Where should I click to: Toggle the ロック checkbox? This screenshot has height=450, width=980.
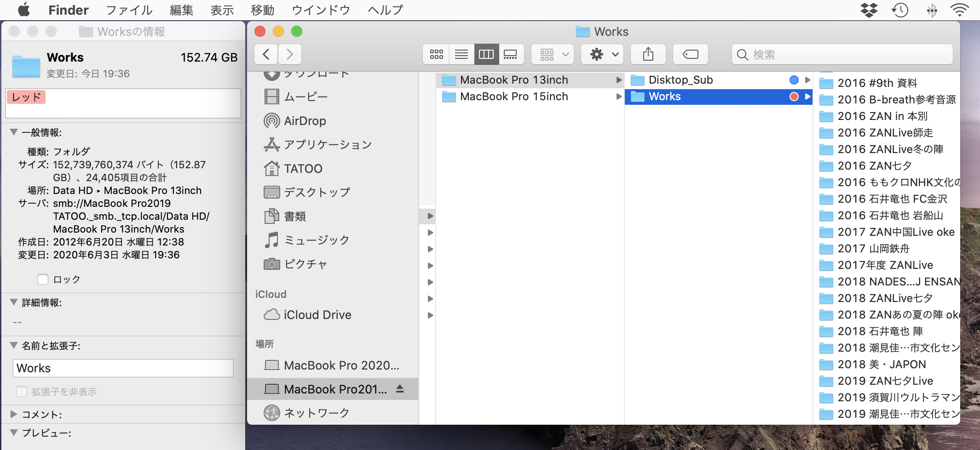pos(43,279)
